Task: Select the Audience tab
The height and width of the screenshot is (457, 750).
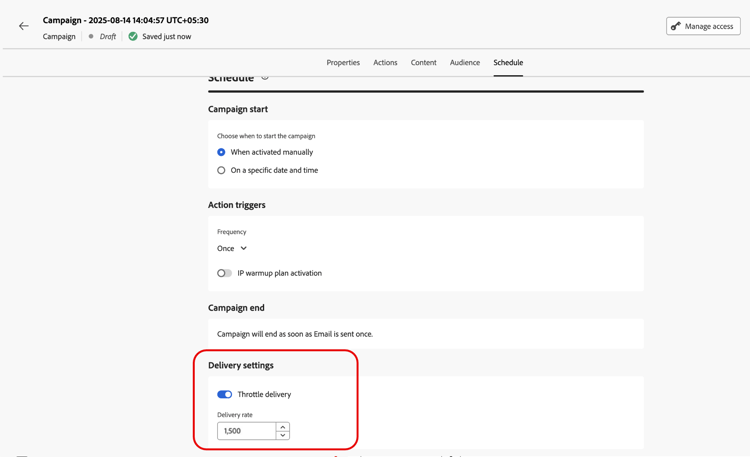Action: coord(465,62)
